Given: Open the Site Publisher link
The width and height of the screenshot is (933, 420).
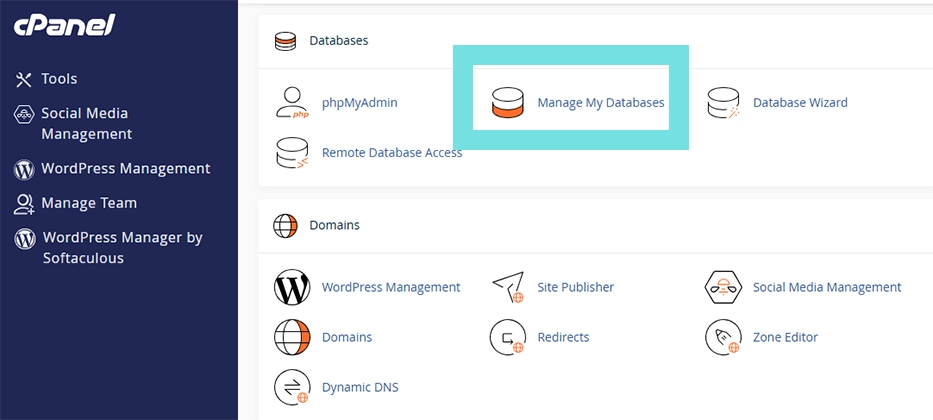Looking at the screenshot, I should point(575,287).
